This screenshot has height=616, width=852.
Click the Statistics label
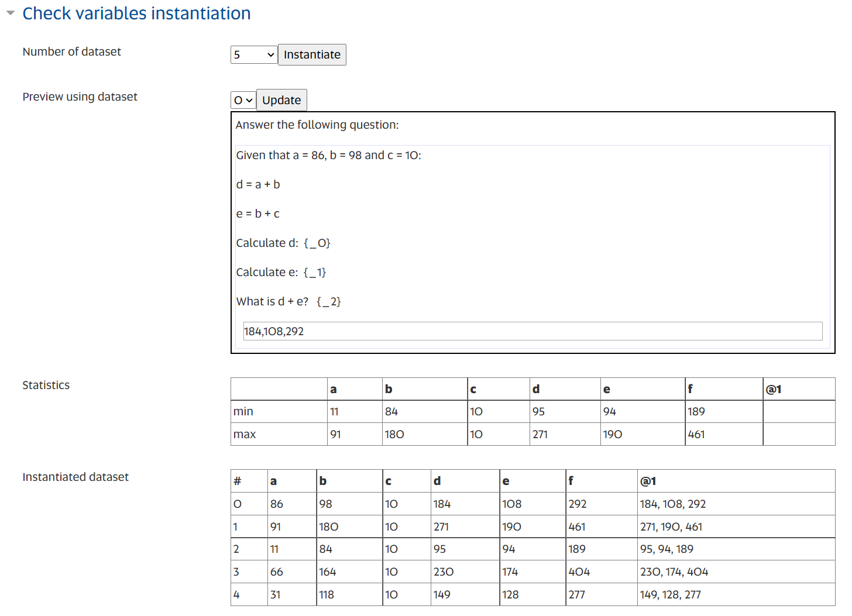(46, 385)
